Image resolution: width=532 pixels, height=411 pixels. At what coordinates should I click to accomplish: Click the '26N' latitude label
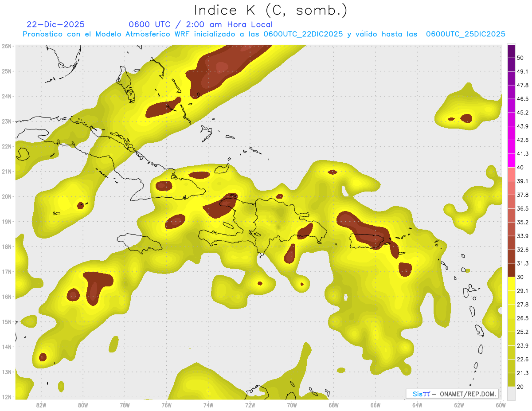point(7,46)
